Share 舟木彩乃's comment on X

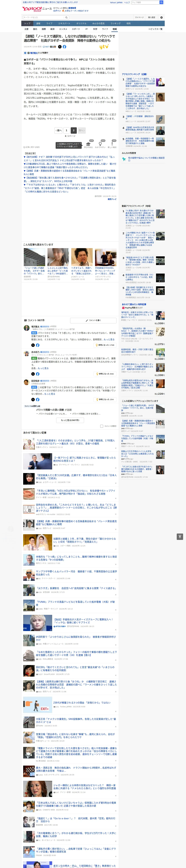pyautogui.click(x=33, y=374)
